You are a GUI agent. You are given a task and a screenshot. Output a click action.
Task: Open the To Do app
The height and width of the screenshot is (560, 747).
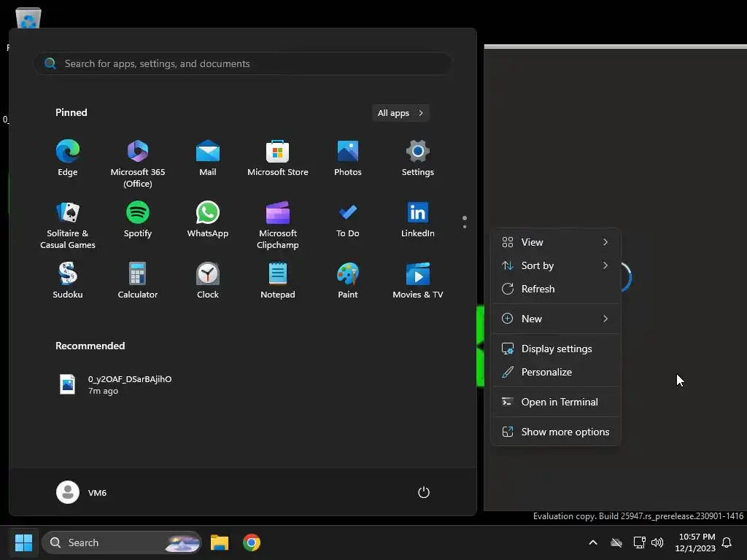tap(348, 219)
